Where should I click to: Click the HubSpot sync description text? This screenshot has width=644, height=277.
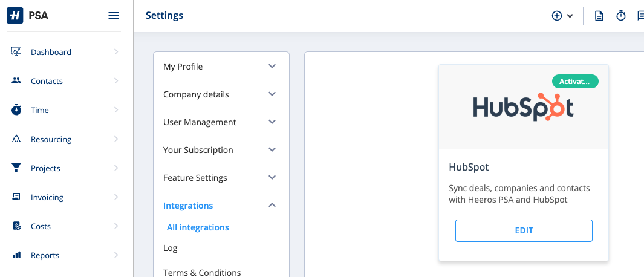[x=519, y=194]
